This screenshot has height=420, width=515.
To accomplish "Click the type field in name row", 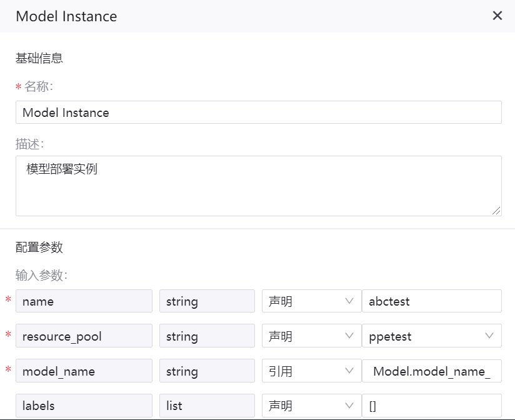I will click(x=207, y=301).
